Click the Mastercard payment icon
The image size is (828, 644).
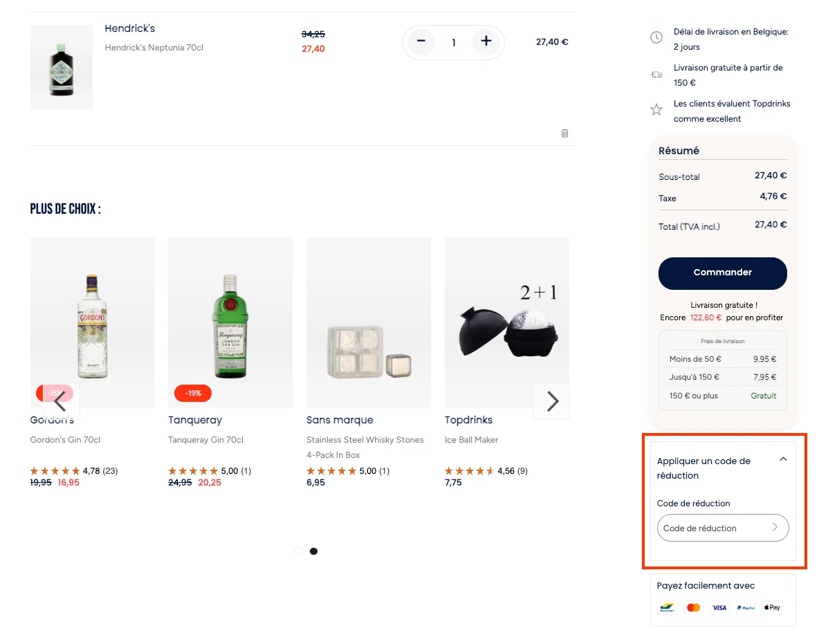(693, 607)
